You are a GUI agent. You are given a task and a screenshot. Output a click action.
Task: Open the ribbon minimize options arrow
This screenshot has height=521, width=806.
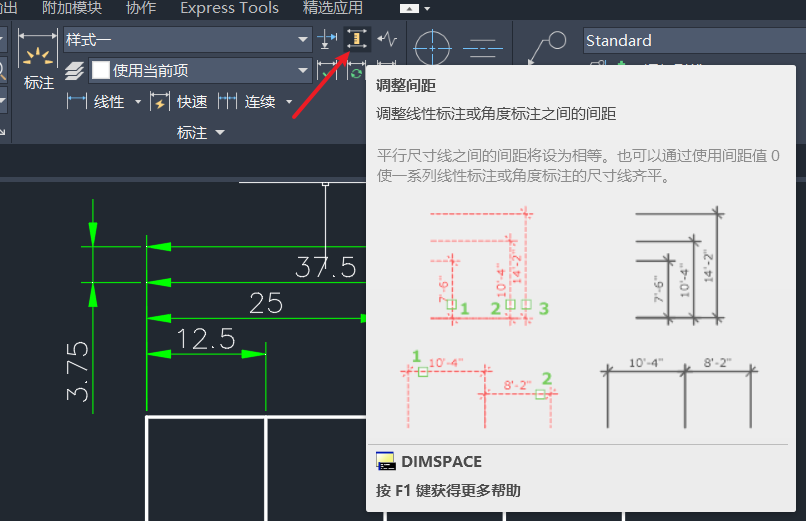tap(427, 9)
